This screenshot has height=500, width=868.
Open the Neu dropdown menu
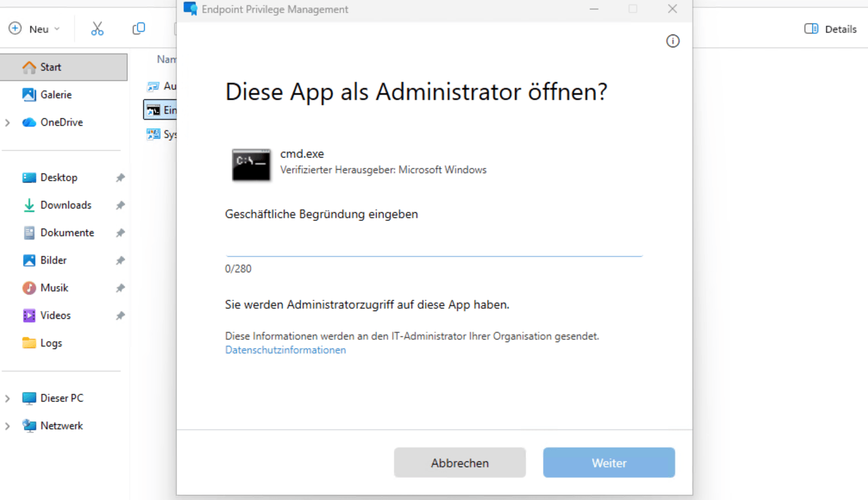(36, 28)
